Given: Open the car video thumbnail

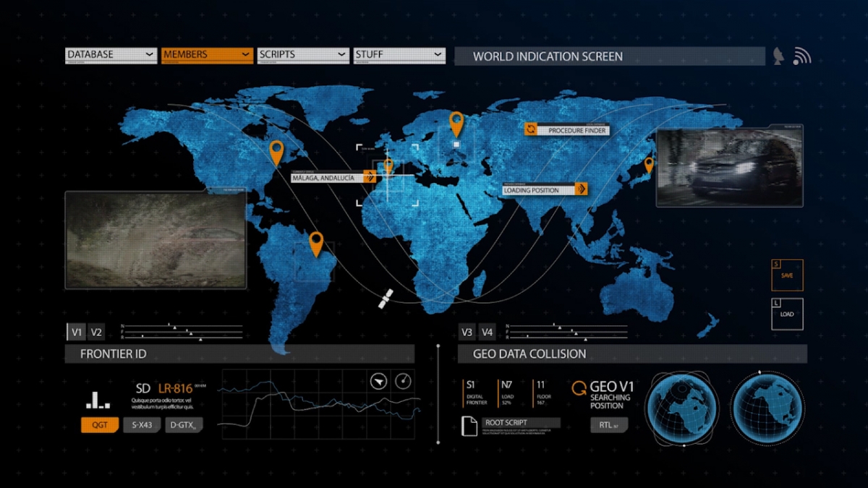Looking at the screenshot, I should pyautogui.click(x=729, y=168).
